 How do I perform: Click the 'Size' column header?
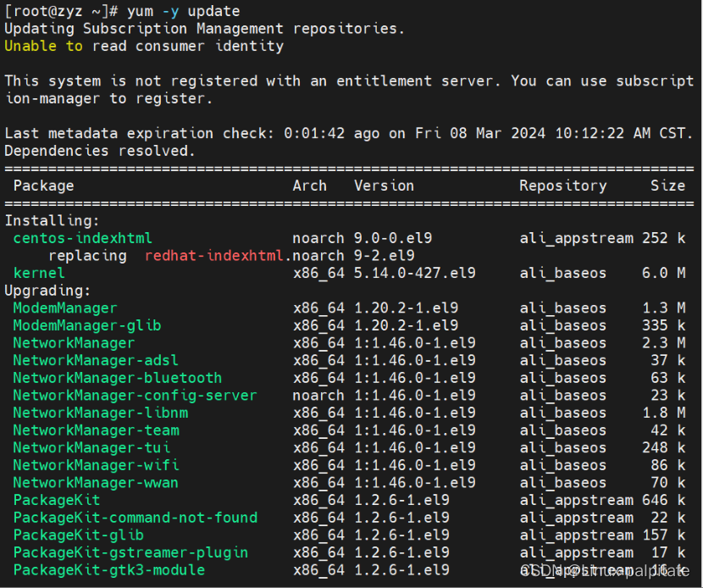tap(668, 186)
